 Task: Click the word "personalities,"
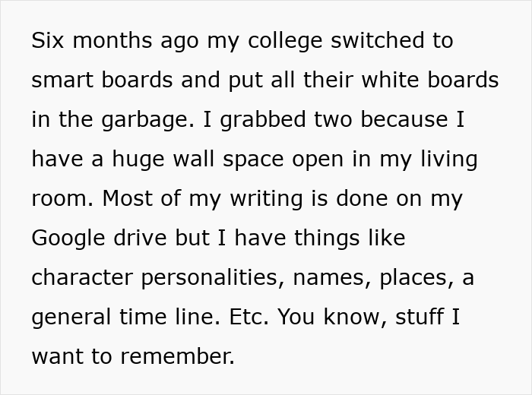tap(212, 280)
